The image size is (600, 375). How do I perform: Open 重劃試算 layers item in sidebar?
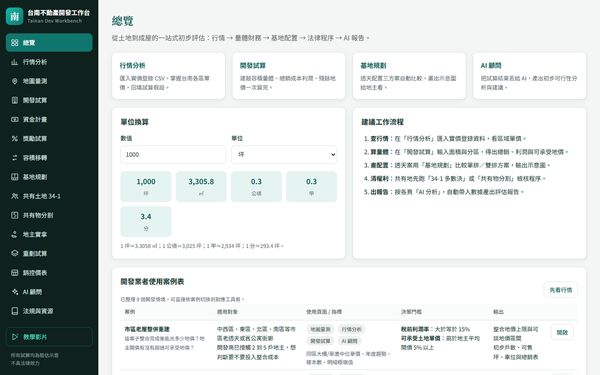point(49,253)
